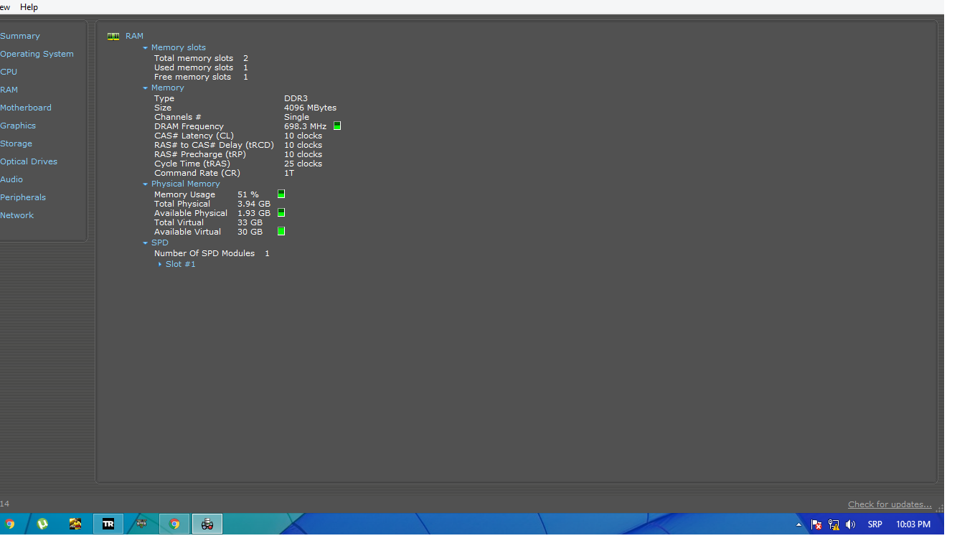Click the Command Rate (CR) label
Viewport: 980px width, 551px height.
tap(197, 173)
